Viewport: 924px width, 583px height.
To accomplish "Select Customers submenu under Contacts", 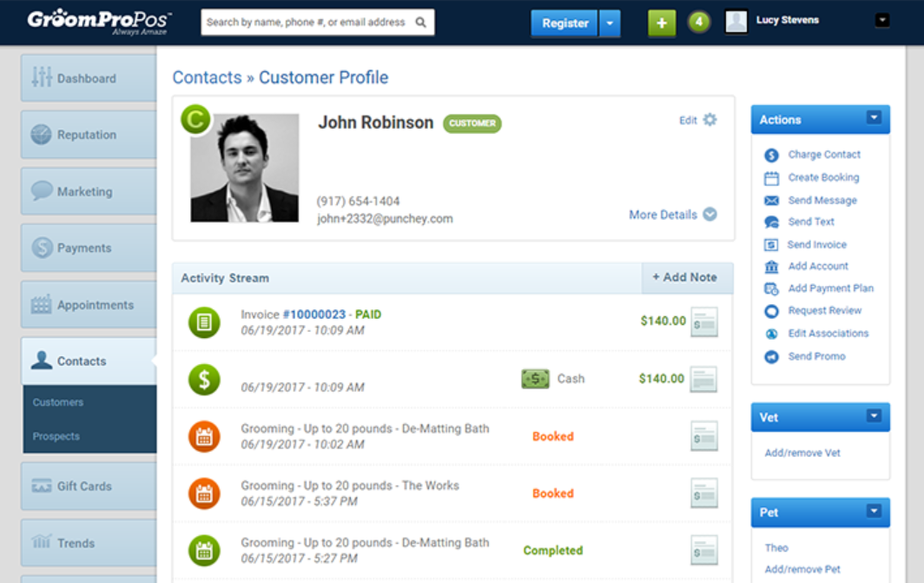I will pyautogui.click(x=57, y=402).
